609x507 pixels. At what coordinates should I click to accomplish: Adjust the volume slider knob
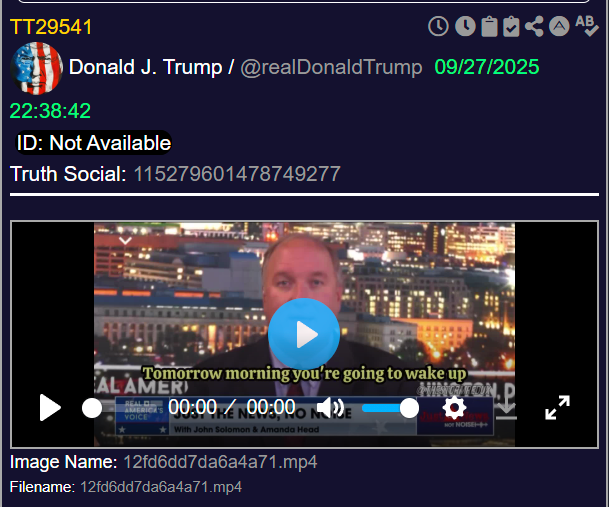click(409, 408)
